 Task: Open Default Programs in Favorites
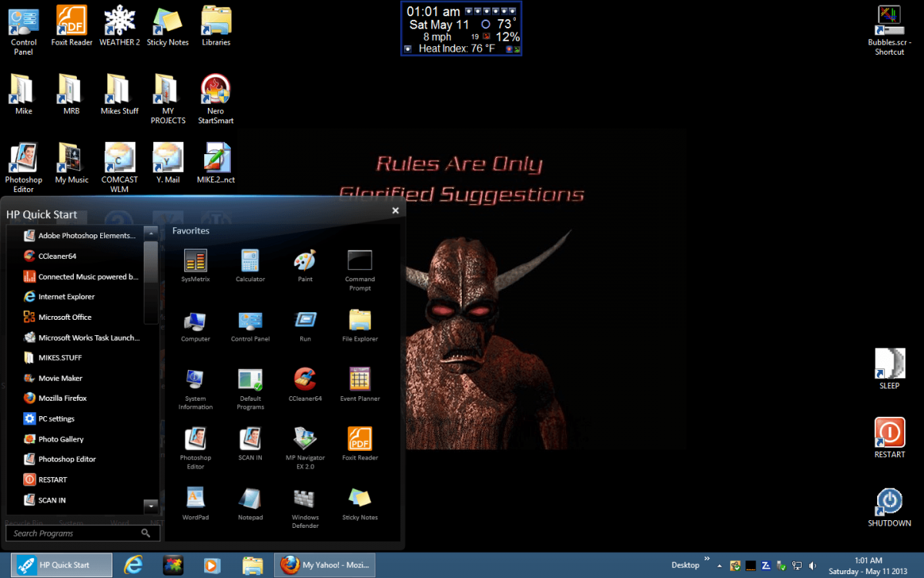[x=250, y=389]
